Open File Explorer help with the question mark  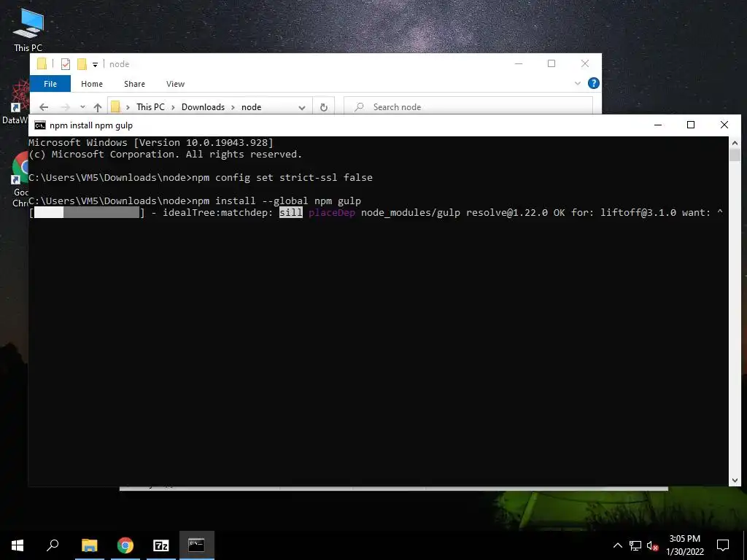(594, 83)
